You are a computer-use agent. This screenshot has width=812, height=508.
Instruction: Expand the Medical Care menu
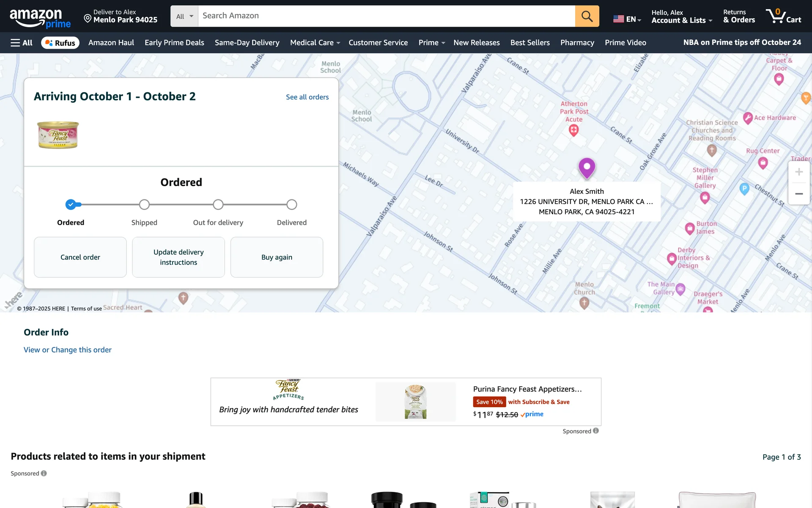[315, 43]
